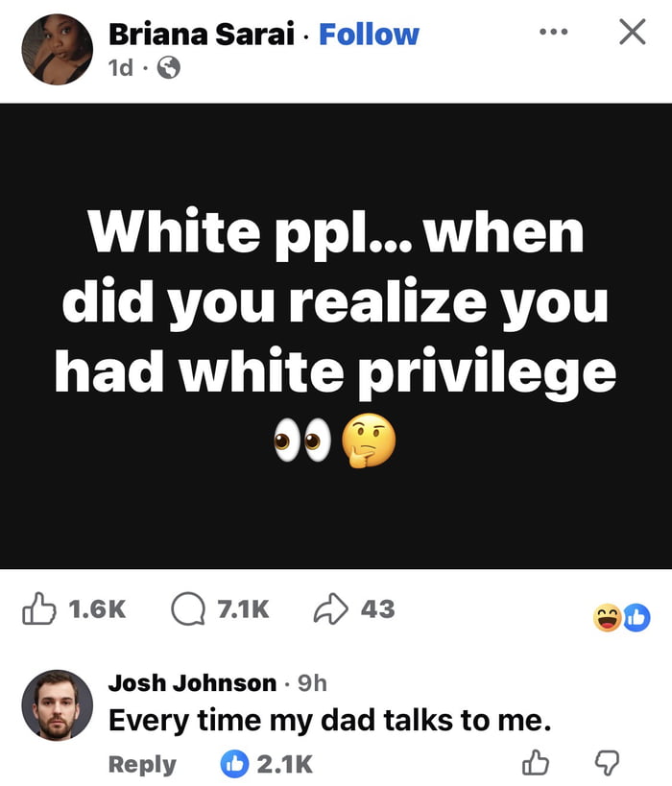This screenshot has width=672, height=786.
Task: Open the post comments bubble icon
Action: click(186, 607)
